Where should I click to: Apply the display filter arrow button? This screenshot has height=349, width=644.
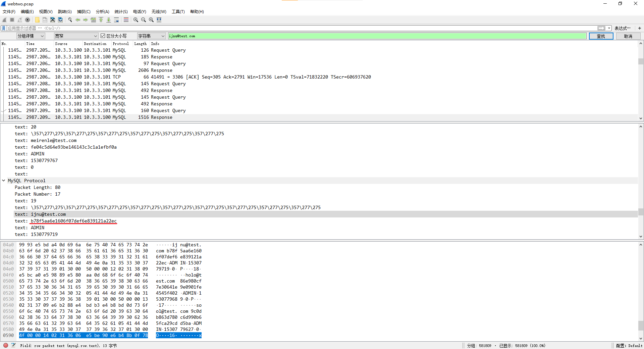pyautogui.click(x=601, y=28)
